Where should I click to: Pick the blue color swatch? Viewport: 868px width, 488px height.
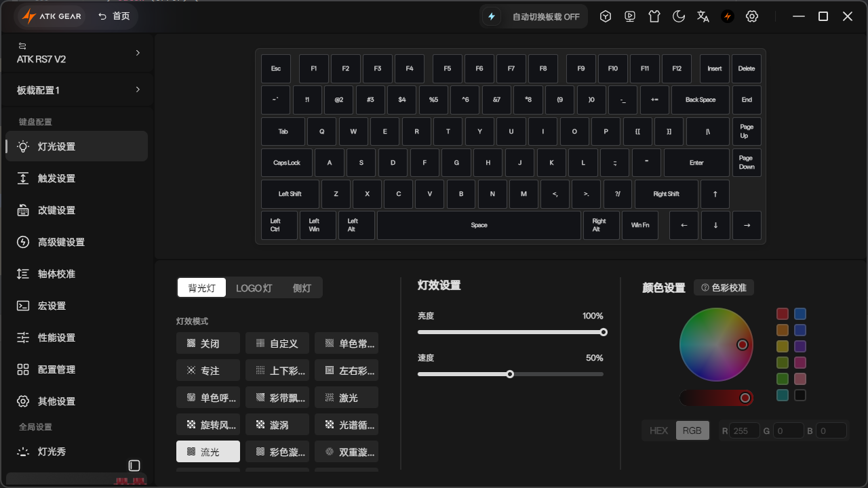point(800,314)
